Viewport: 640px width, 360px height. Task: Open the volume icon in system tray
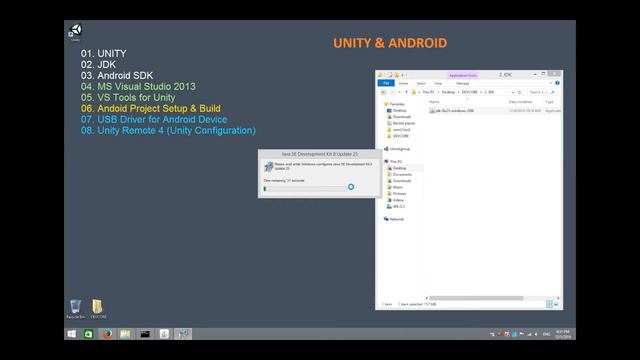tap(536, 334)
